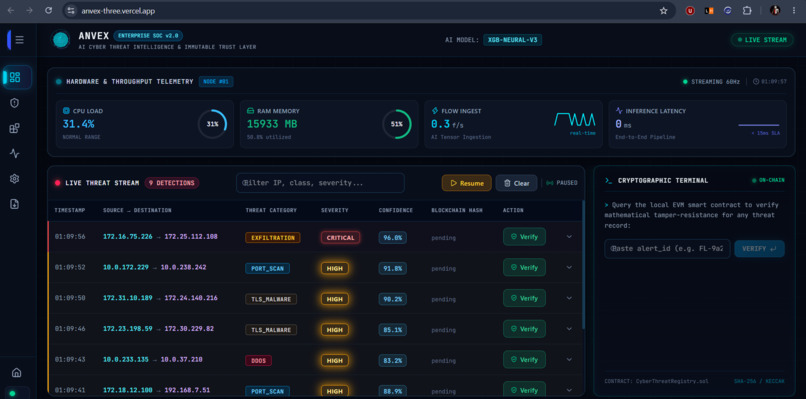
Task: Click the ANVEX round logo
Action: pyautogui.click(x=61, y=40)
